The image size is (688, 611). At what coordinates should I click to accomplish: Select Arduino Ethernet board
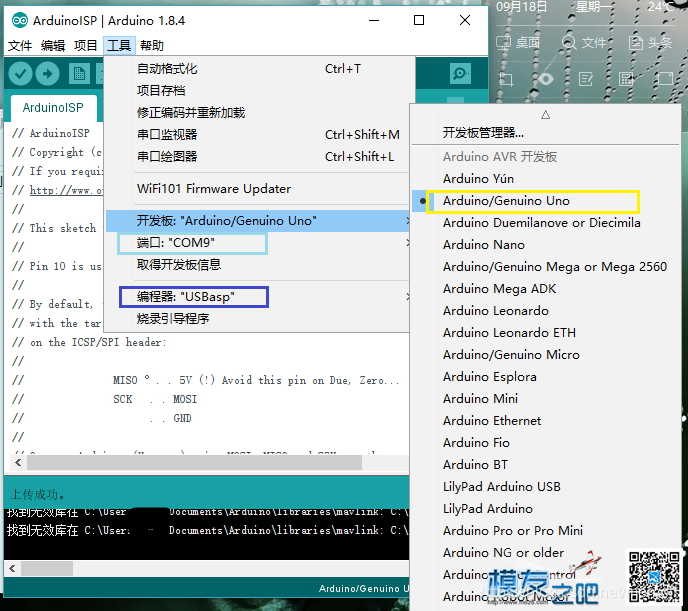click(545, 421)
